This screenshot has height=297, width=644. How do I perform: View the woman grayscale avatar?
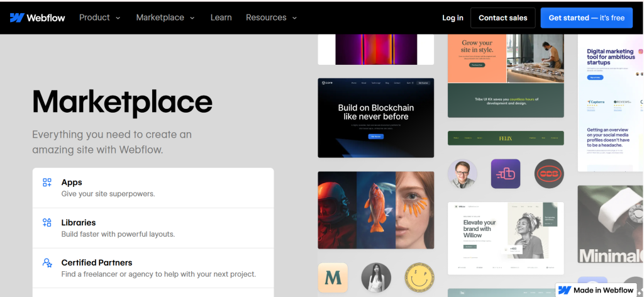(x=376, y=277)
